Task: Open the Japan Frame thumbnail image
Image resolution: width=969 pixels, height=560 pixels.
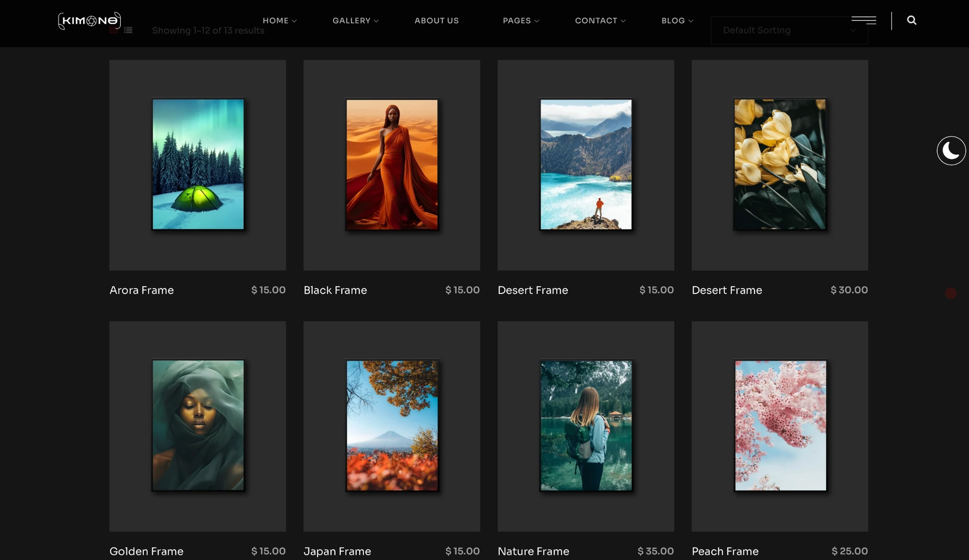Action: point(392,425)
